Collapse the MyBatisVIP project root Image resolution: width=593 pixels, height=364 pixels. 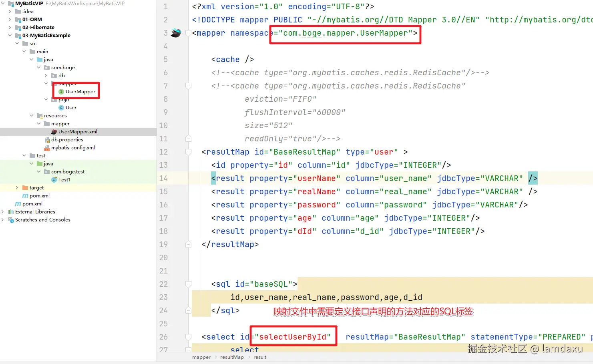tap(3, 4)
